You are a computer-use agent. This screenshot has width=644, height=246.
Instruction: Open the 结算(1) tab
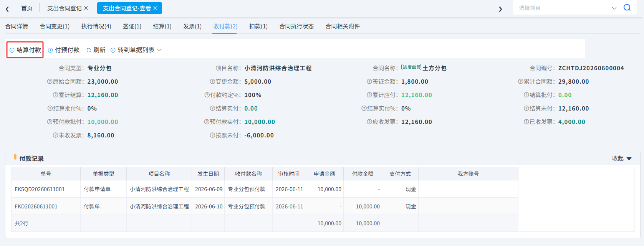pyautogui.click(x=162, y=26)
